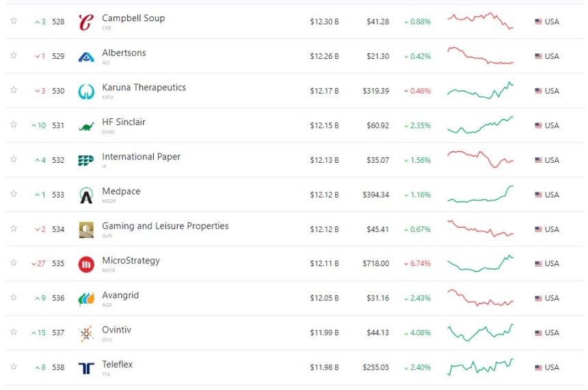Click the USA flag for Albertsons
Screen dimensions: 588x390
tap(539, 56)
